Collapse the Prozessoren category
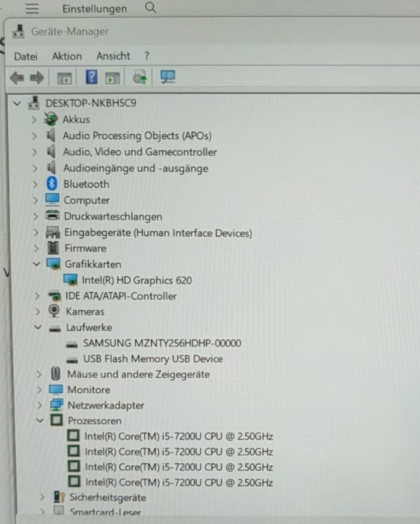Viewport: 420px width, 524px height. (40, 420)
